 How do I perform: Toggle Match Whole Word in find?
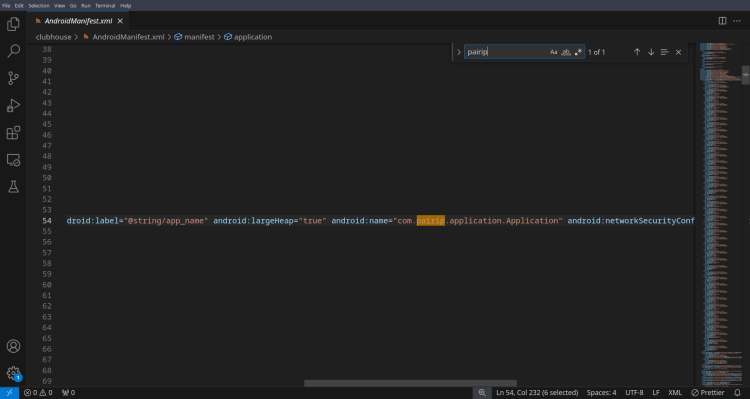pos(566,52)
